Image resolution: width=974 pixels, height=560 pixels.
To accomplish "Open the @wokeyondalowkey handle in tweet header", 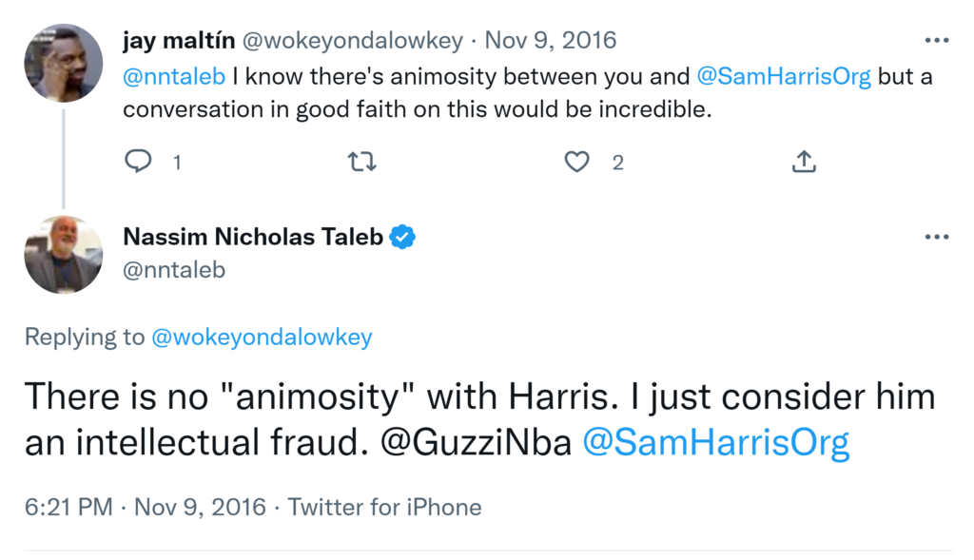I will pos(353,41).
